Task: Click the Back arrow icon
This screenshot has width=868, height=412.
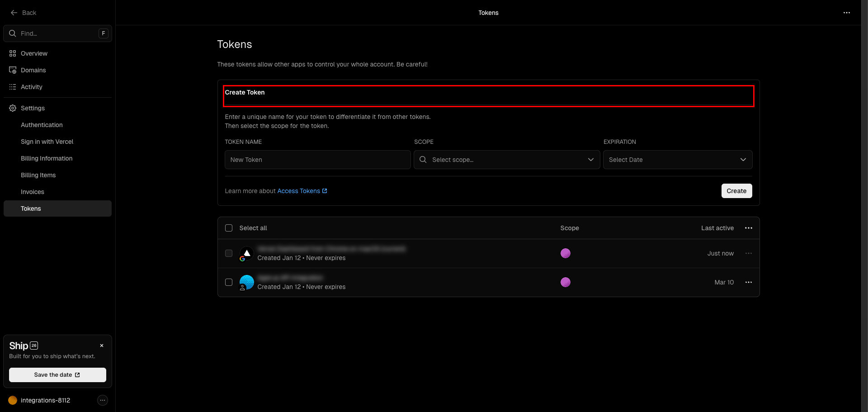Action: tap(14, 13)
